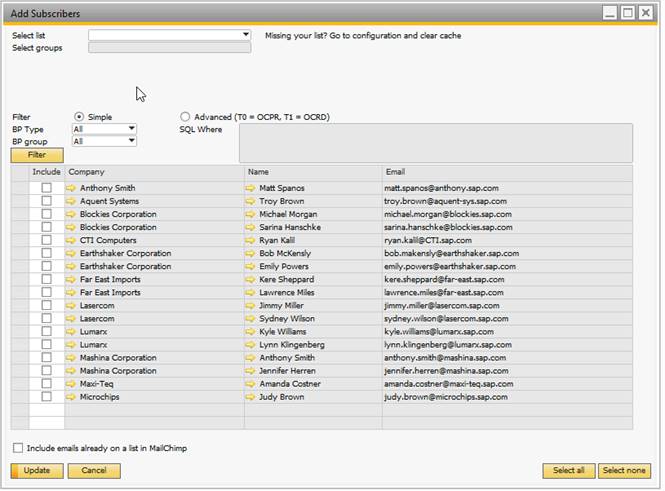Image resolution: width=665 pixels, height=491 pixels.
Task: Open link arrow beside Matt Spanos
Action: click(251, 188)
